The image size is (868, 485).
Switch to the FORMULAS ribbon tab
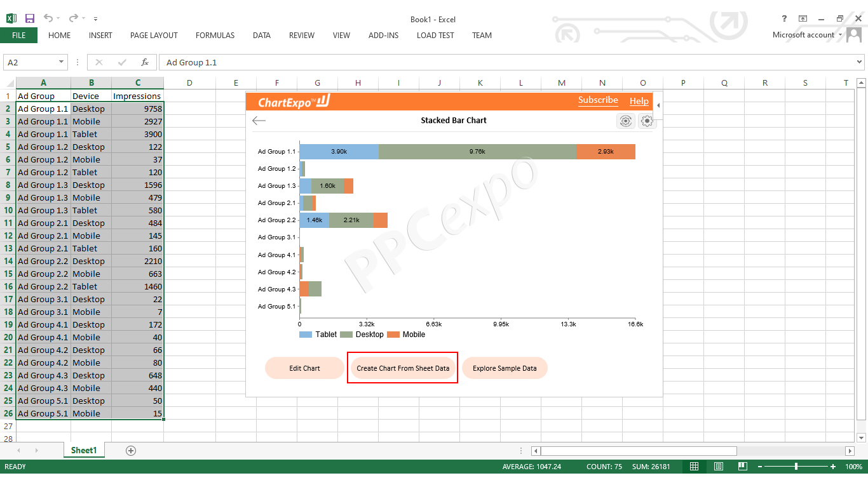click(215, 36)
